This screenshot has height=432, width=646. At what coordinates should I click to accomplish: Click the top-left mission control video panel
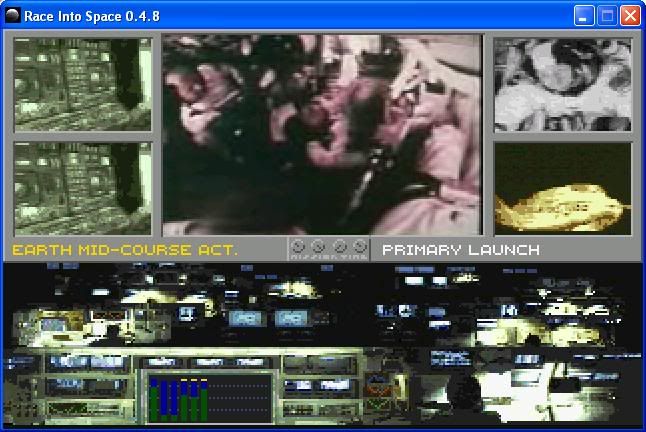[83, 85]
